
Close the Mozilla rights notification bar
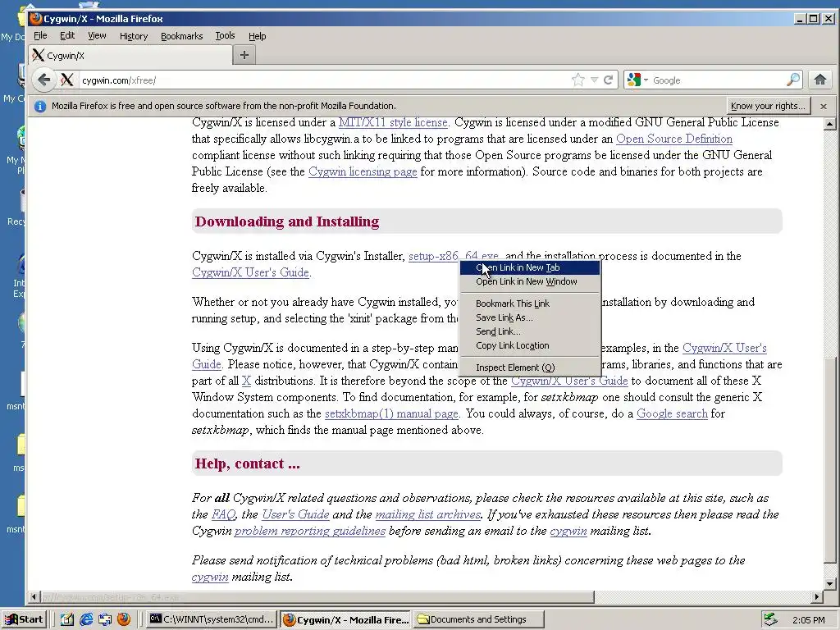tap(824, 106)
